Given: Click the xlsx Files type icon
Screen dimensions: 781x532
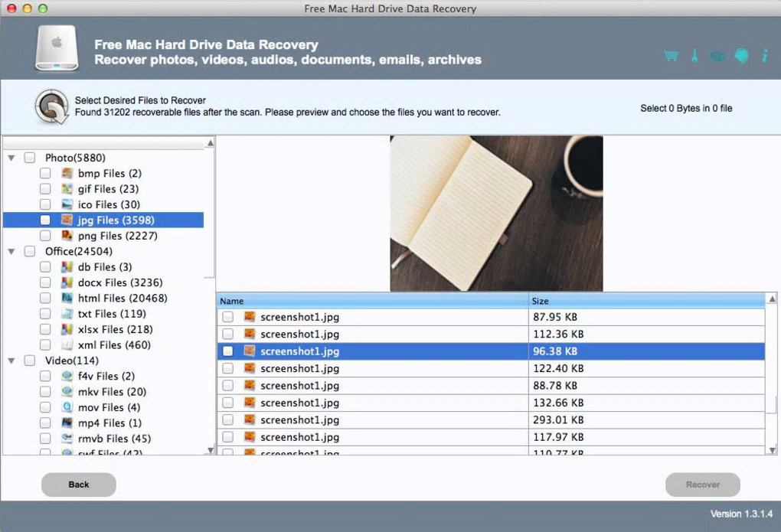Looking at the screenshot, I should tap(67, 329).
